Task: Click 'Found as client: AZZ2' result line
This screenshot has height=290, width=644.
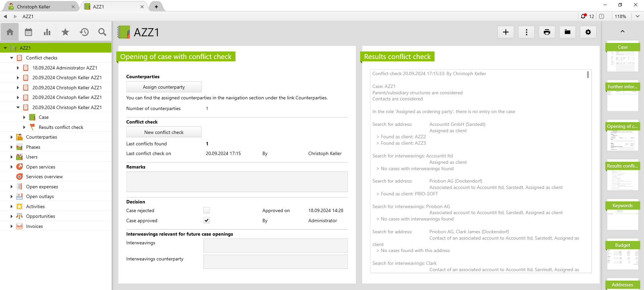Action: [x=403, y=137]
